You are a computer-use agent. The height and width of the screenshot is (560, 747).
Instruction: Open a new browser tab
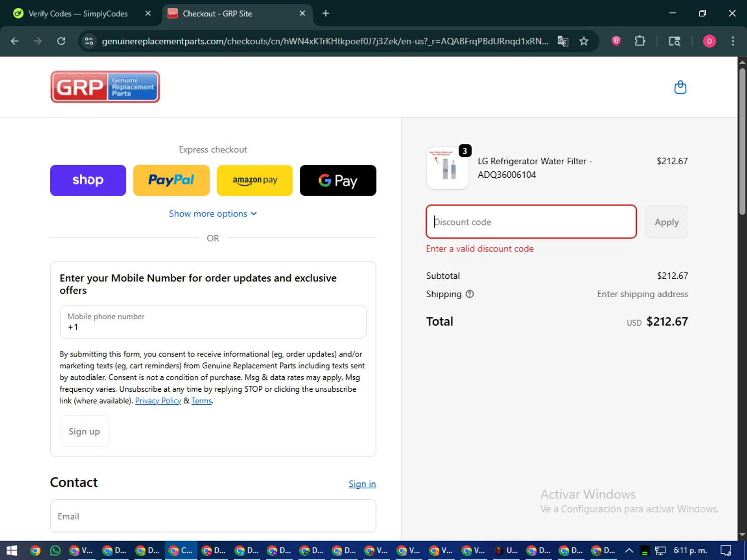click(326, 13)
